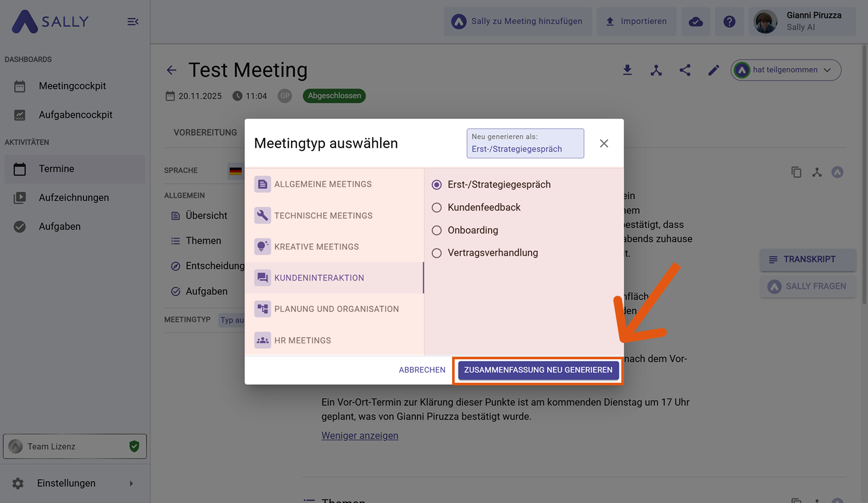Click the cloud sync icon in top bar
The width and height of the screenshot is (868, 503).
pos(696,21)
